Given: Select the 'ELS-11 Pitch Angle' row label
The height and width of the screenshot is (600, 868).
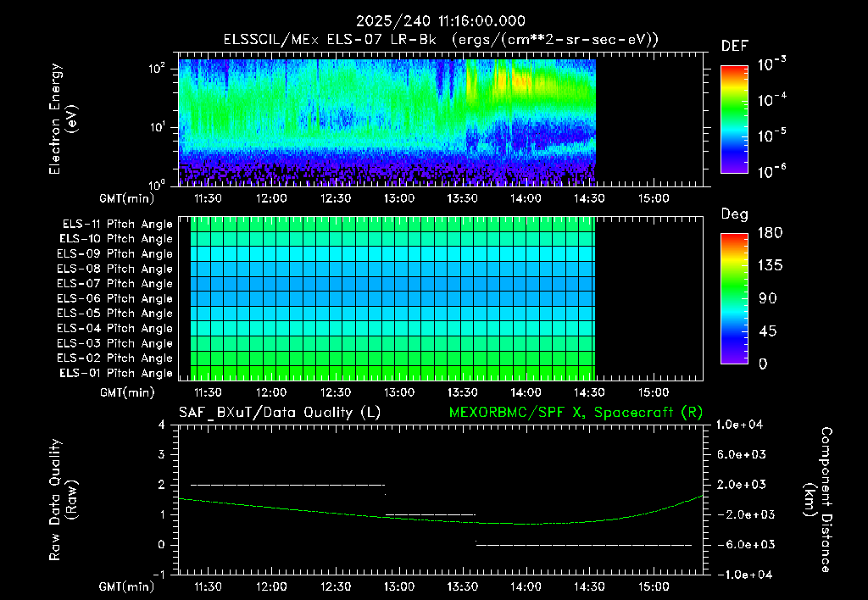Looking at the screenshot, I should [117, 225].
